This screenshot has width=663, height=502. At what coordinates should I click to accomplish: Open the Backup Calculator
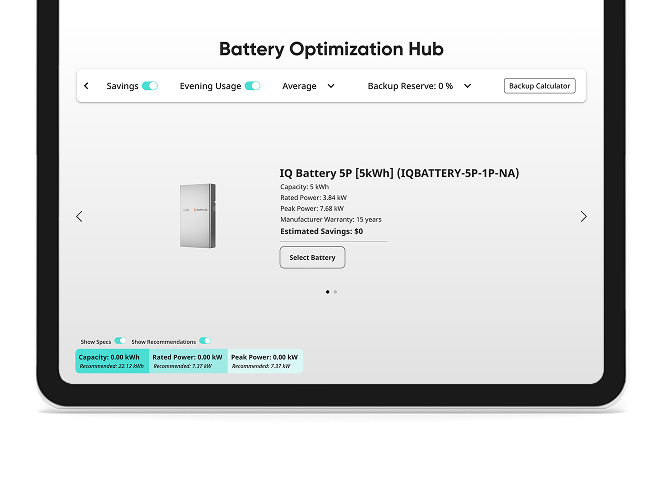(x=540, y=86)
